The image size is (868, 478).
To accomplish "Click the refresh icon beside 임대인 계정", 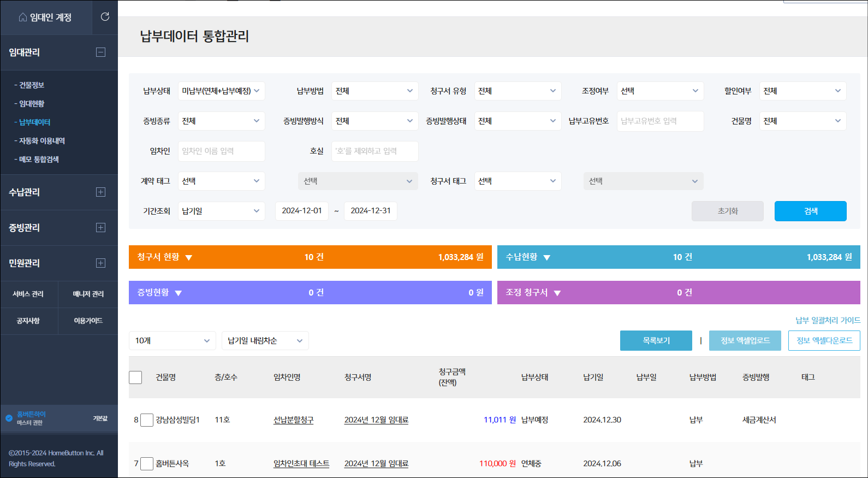I will point(105,17).
